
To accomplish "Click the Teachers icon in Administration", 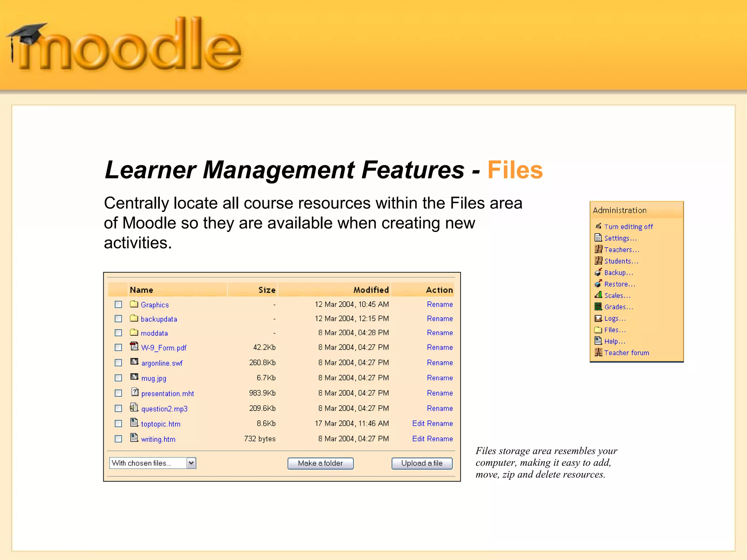I will pos(598,249).
